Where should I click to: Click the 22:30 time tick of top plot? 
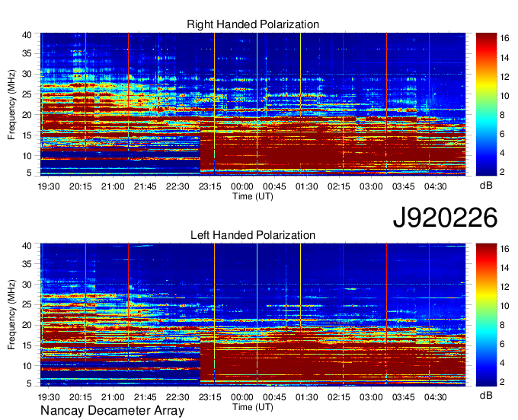pos(177,186)
